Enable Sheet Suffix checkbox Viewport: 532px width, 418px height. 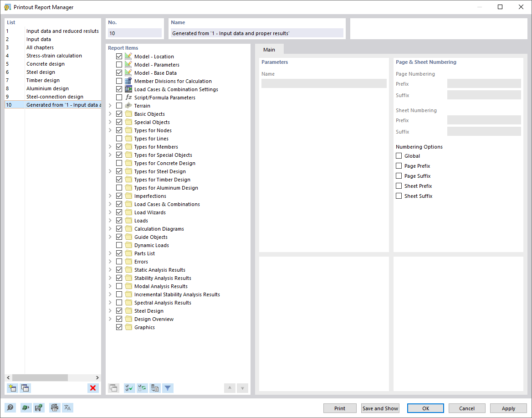coord(399,196)
